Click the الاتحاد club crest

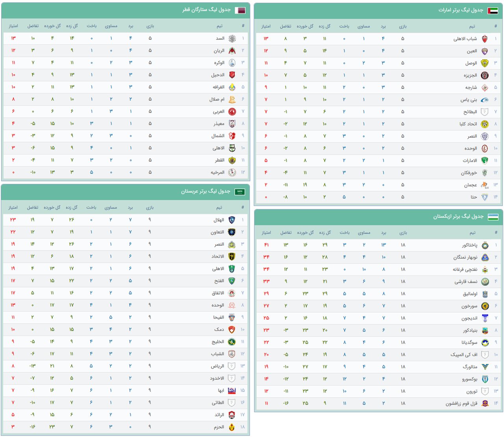click(x=232, y=257)
